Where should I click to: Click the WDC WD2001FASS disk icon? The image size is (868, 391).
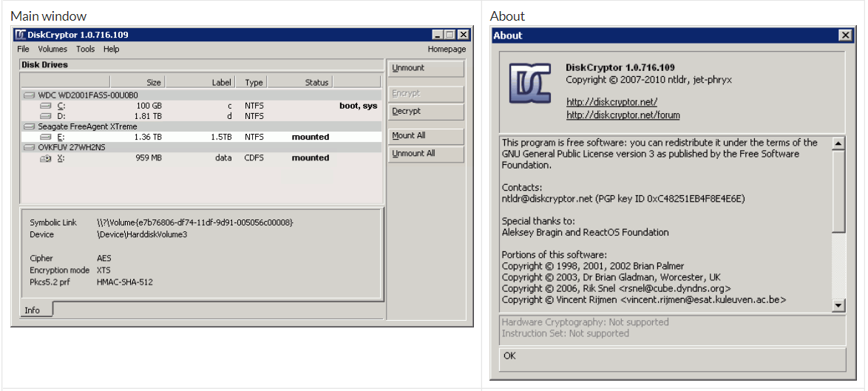coord(30,95)
